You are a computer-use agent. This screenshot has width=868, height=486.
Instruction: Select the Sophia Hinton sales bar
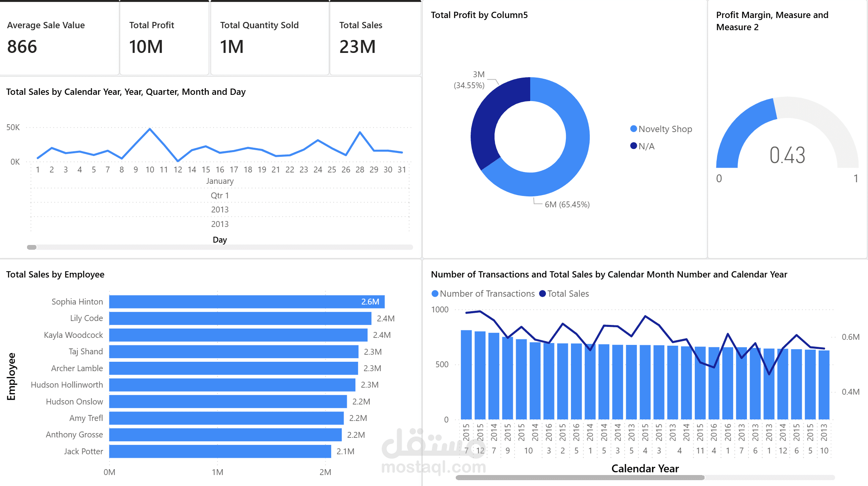[x=247, y=302]
